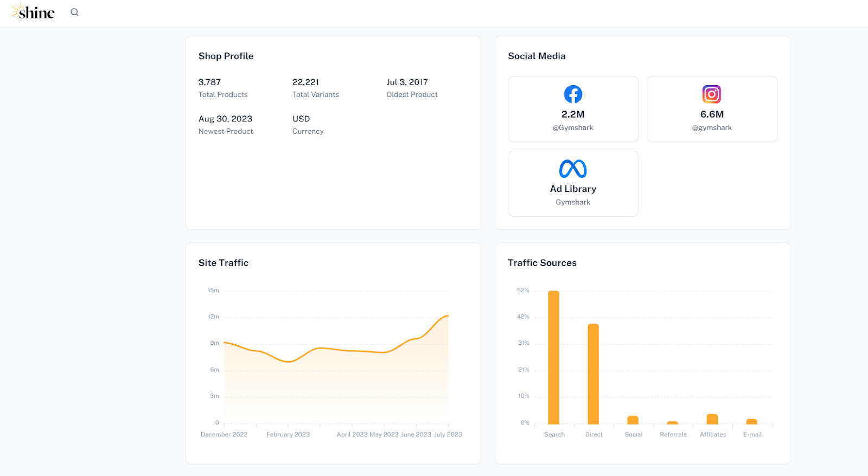
Task: Click the Facebook icon
Action: (573, 94)
